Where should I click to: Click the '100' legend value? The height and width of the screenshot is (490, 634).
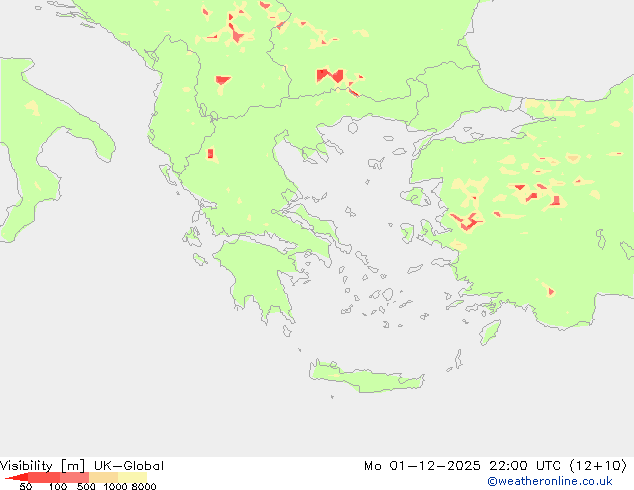pyautogui.click(x=58, y=486)
